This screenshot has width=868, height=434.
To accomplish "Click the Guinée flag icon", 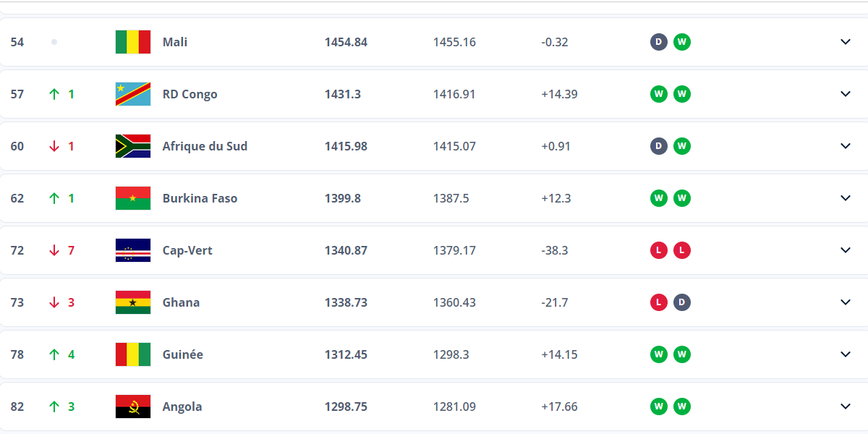I will click(133, 354).
